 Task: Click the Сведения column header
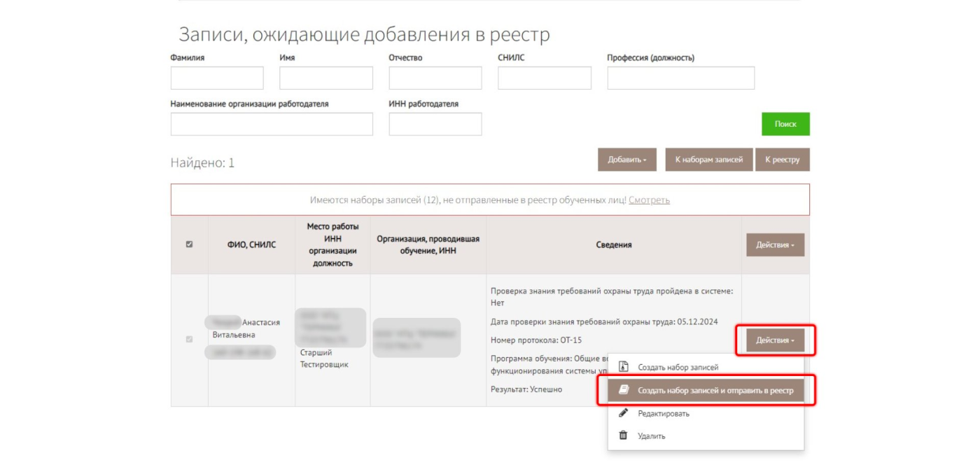point(614,245)
